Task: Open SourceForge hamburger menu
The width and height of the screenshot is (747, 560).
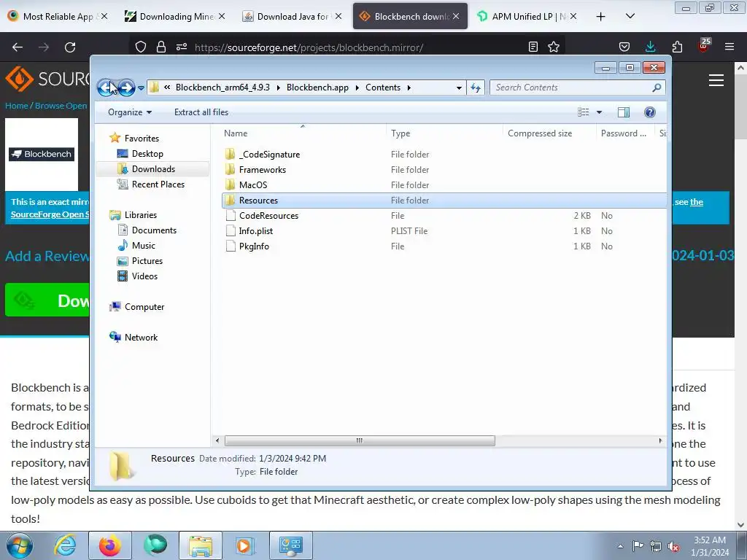Action: [x=716, y=80]
